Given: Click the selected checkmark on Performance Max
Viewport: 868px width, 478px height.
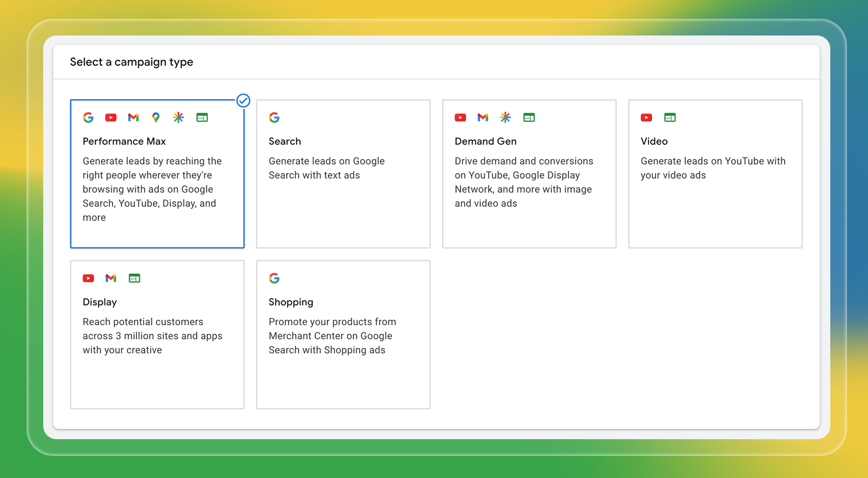Looking at the screenshot, I should (243, 100).
